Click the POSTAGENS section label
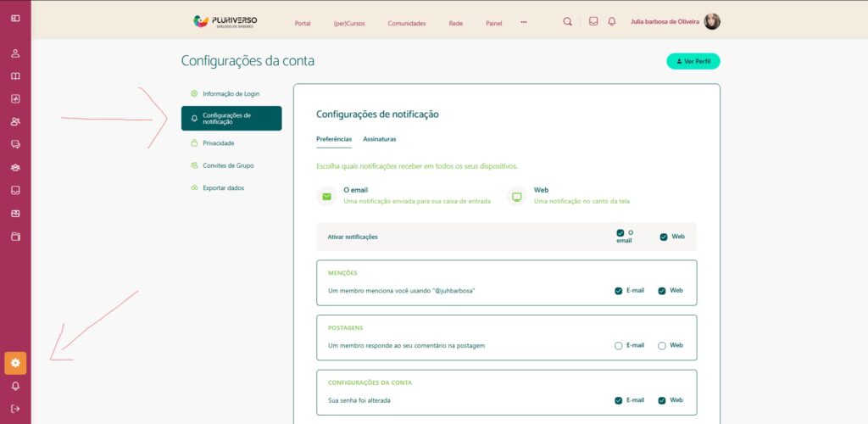The image size is (868, 424). (346, 327)
